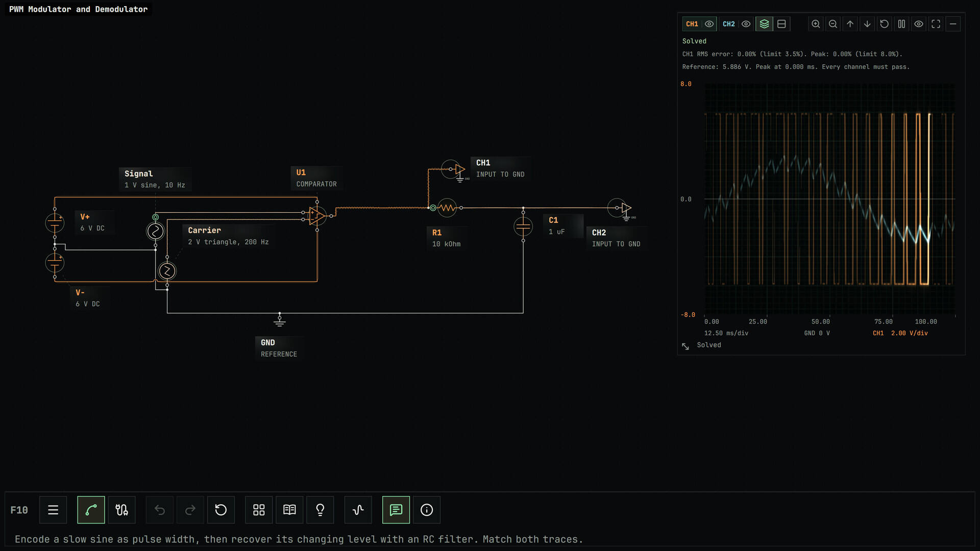Select the C1 capacitor symbol
Viewport: 980px width, 551px height.
tap(523, 227)
